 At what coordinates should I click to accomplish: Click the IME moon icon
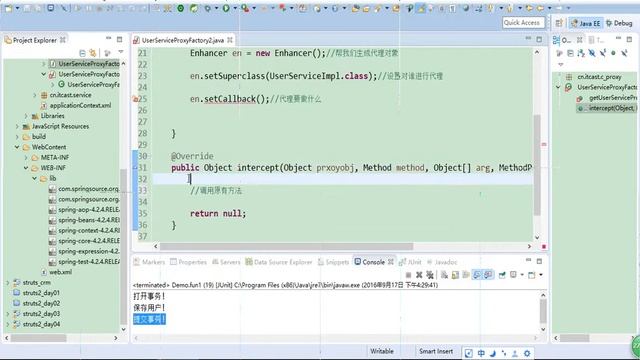point(493,353)
